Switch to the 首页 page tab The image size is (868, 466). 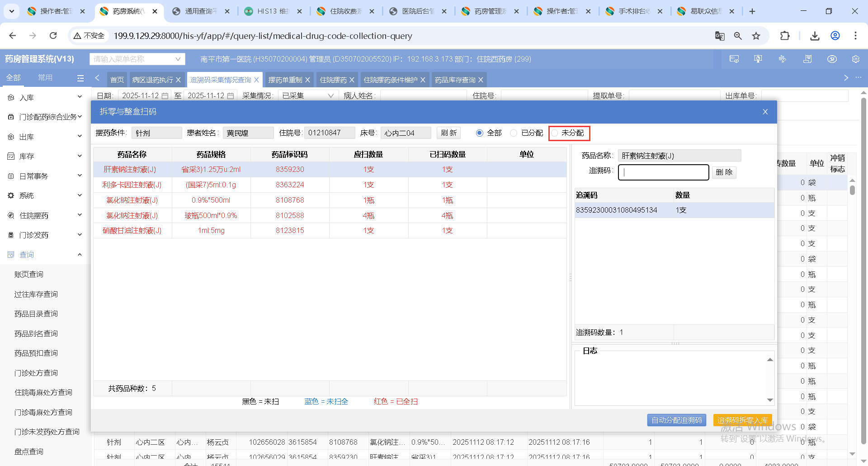click(x=117, y=80)
